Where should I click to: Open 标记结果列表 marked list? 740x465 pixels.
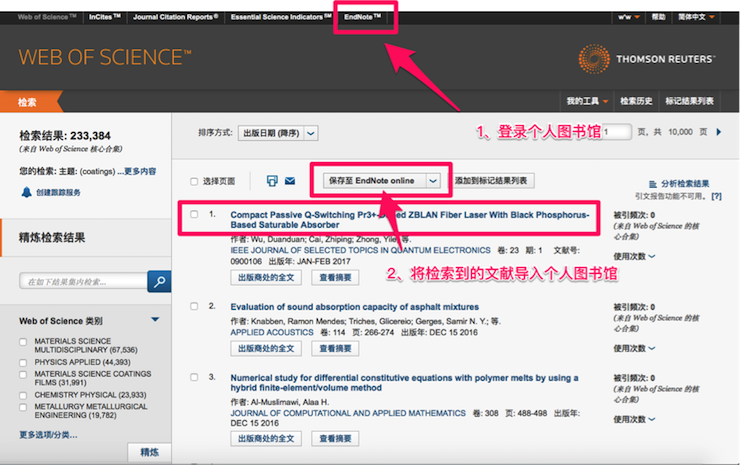pos(689,101)
